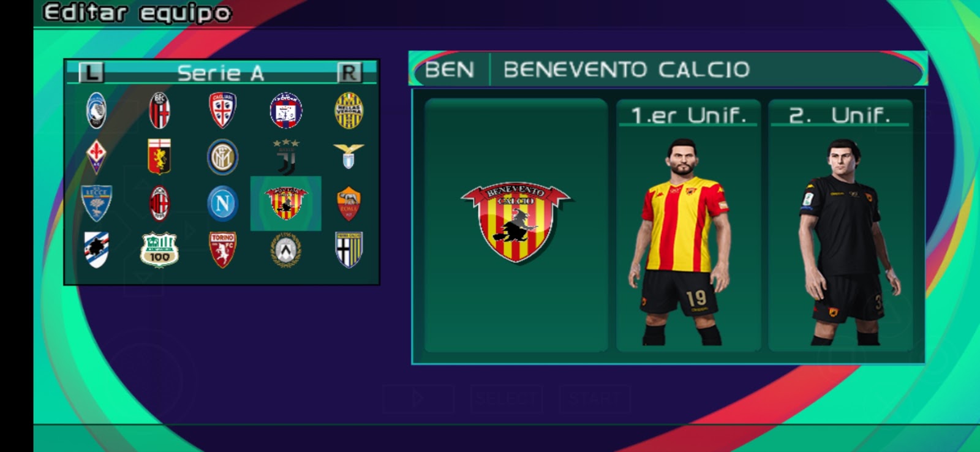Click the large Benevento emblem panel
The width and height of the screenshot is (980, 452).
pyautogui.click(x=516, y=225)
